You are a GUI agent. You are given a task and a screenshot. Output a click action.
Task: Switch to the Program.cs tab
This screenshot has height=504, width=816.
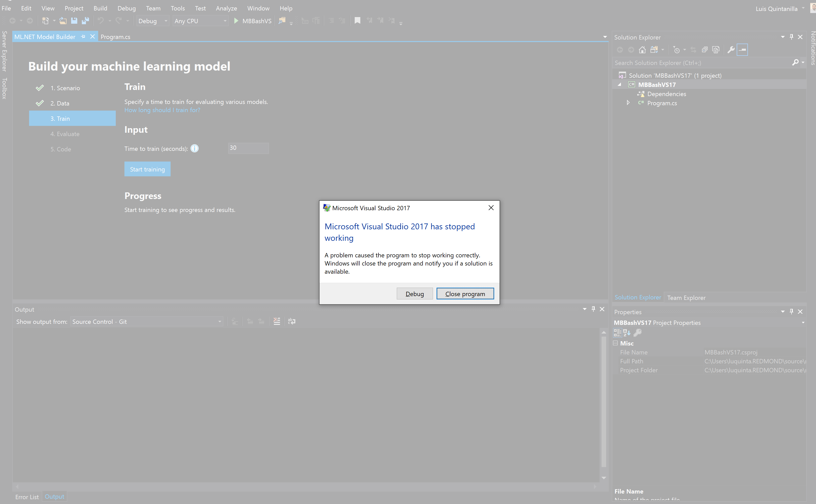click(116, 37)
